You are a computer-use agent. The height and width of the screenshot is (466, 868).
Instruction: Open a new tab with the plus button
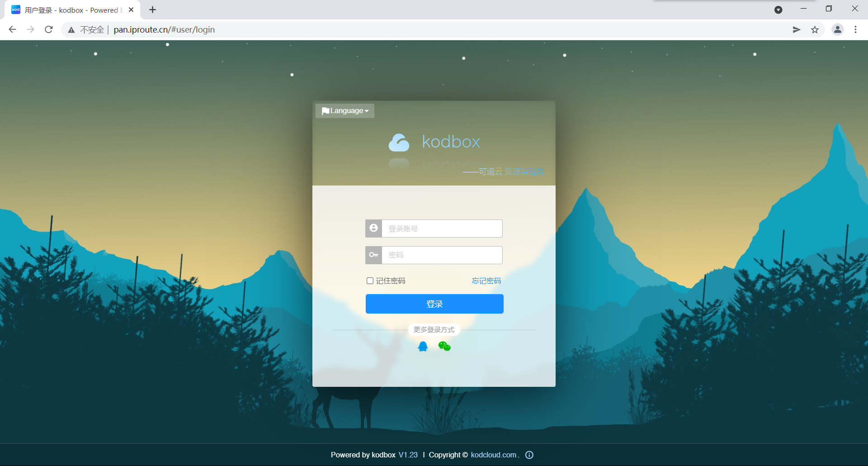[153, 10]
